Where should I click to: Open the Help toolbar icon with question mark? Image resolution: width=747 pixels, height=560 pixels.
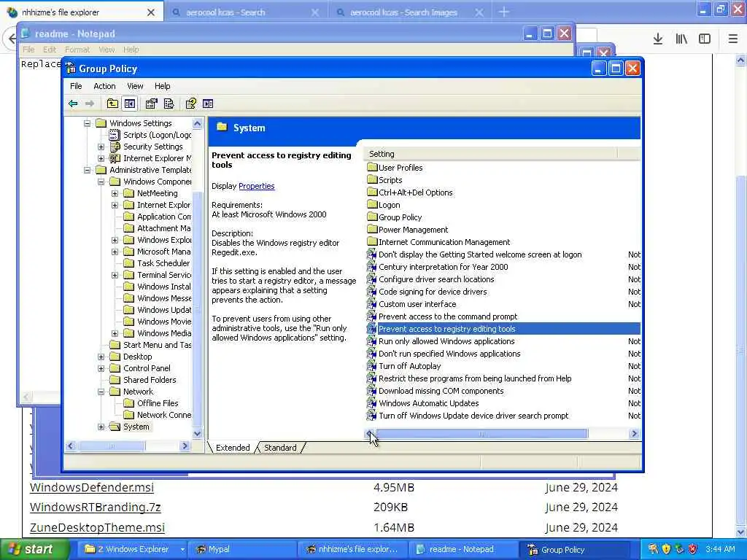(191, 104)
